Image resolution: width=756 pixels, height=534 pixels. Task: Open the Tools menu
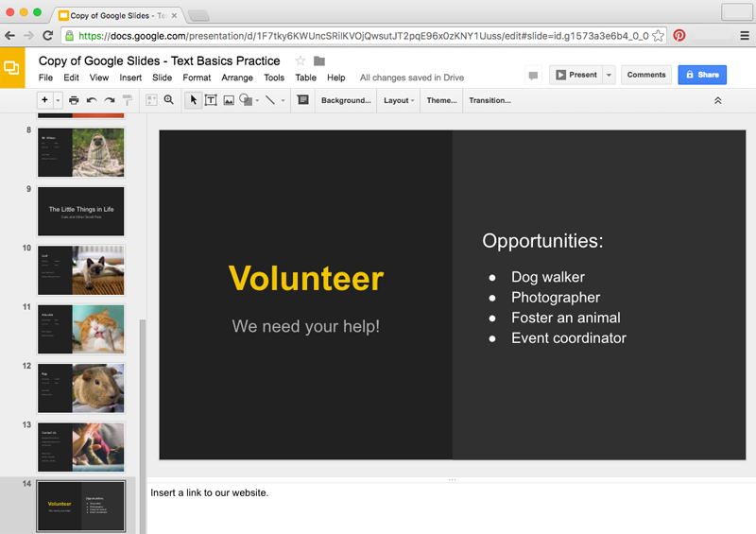coord(274,78)
